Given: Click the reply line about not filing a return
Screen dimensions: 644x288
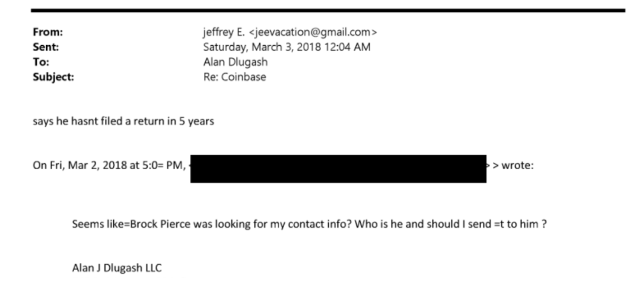Looking at the screenshot, I should point(123,121).
